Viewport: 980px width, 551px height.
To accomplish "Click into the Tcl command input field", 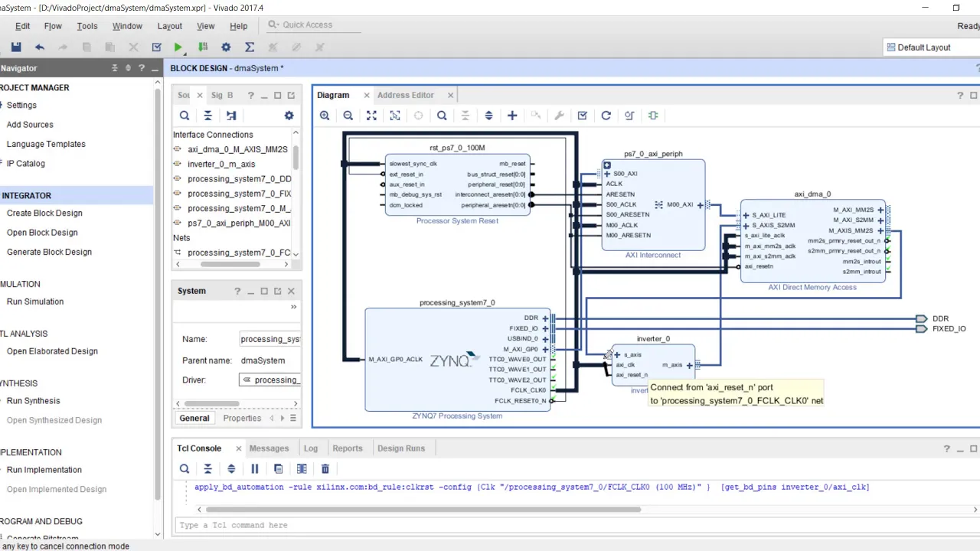I will click(x=577, y=525).
